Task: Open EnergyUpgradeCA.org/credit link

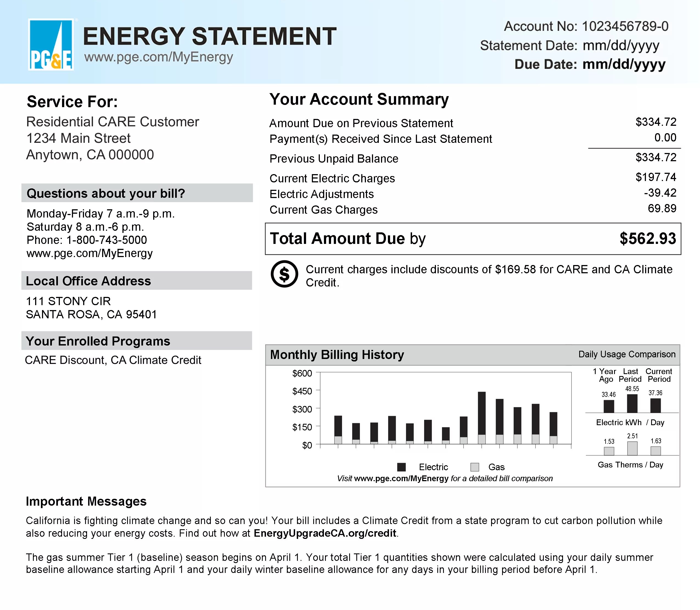Action: click(x=325, y=533)
